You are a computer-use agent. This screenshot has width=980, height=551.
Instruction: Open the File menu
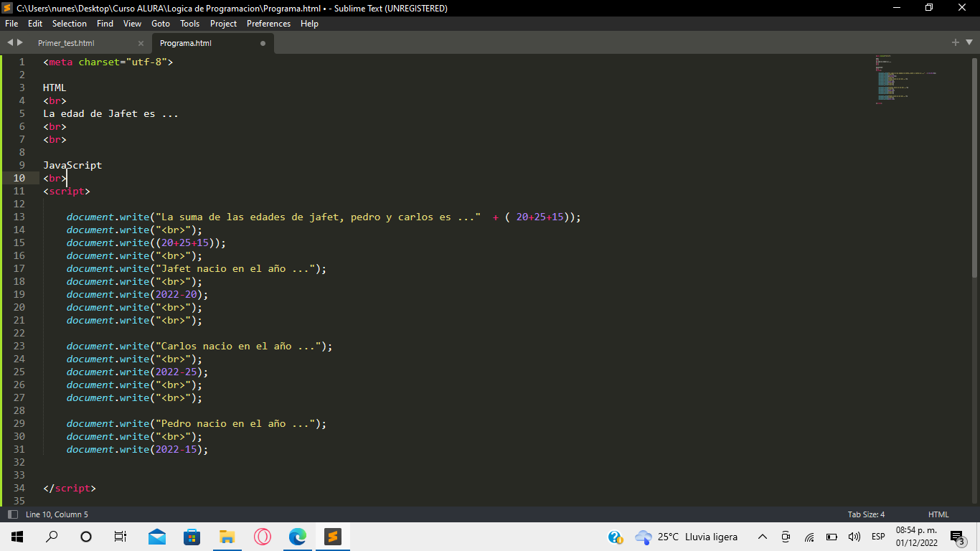[x=11, y=24]
